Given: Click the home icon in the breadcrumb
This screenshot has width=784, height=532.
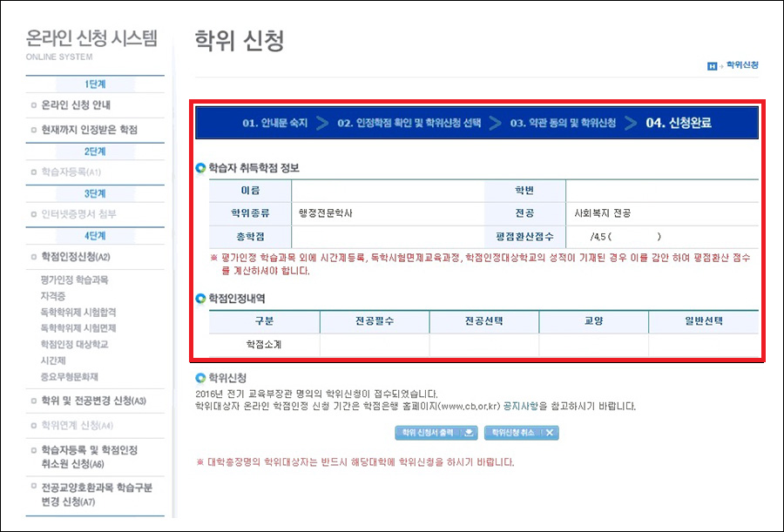Looking at the screenshot, I should (x=713, y=66).
